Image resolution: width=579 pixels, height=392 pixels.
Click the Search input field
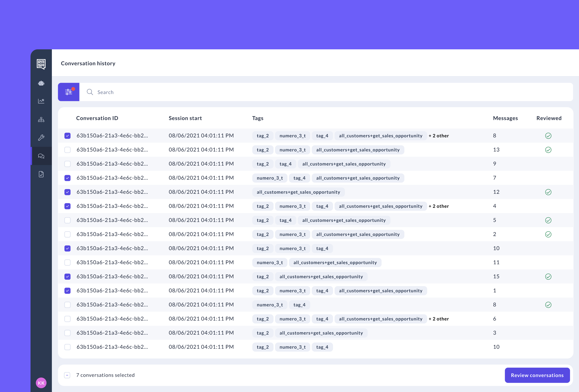[324, 92]
